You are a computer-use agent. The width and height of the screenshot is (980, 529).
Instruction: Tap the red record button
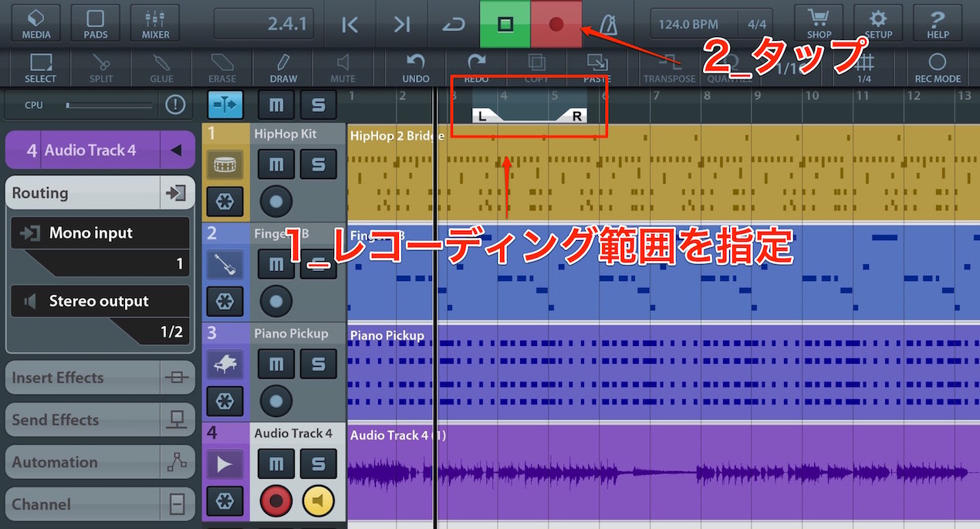coord(556,24)
